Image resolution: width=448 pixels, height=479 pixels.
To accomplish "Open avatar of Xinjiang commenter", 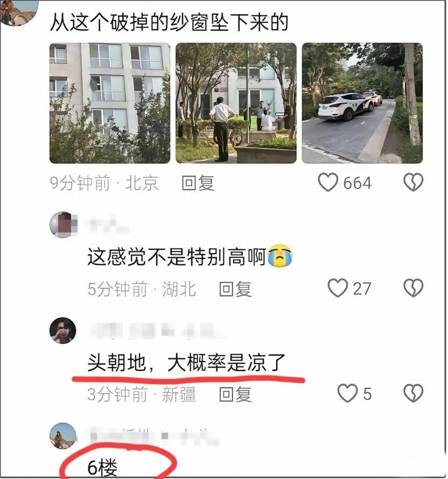I will pos(63,330).
